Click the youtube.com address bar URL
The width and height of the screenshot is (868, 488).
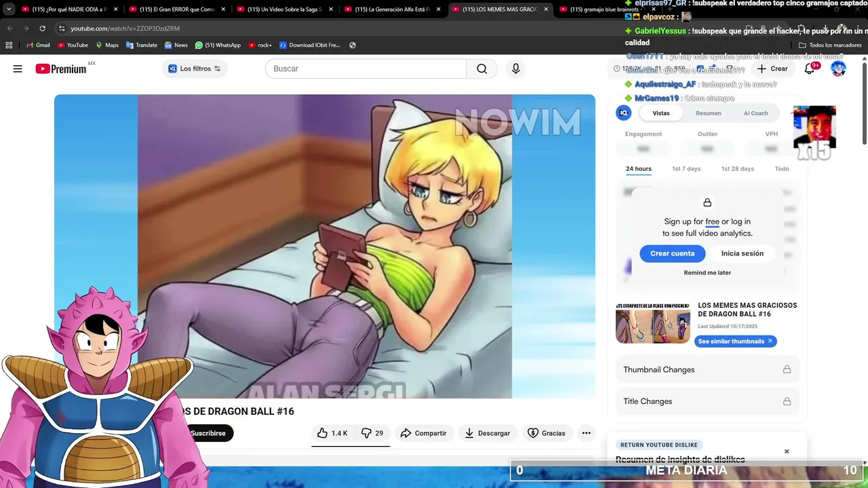pyautogui.click(x=125, y=28)
